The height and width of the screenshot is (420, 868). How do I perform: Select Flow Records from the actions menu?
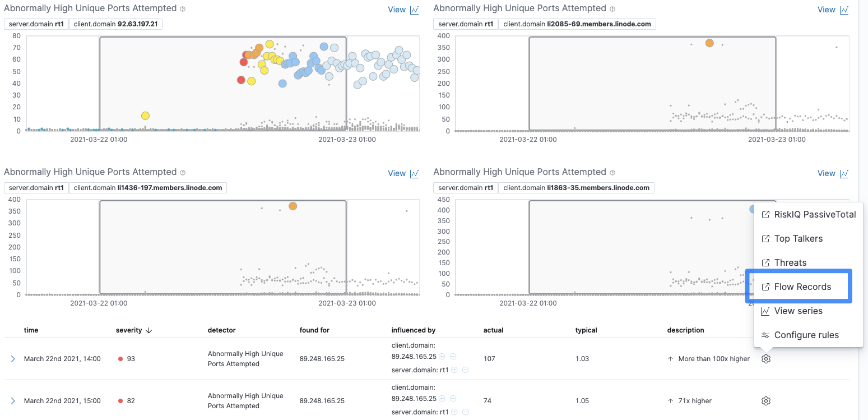[x=802, y=287]
